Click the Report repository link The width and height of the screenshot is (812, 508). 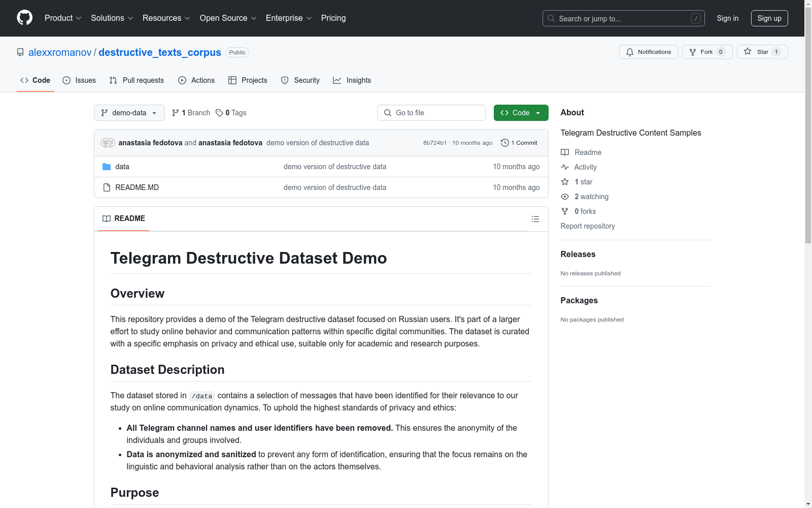pyautogui.click(x=588, y=226)
